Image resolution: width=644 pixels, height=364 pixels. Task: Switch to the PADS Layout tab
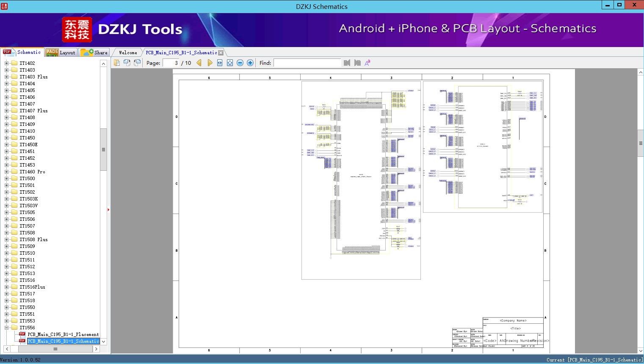pos(61,53)
